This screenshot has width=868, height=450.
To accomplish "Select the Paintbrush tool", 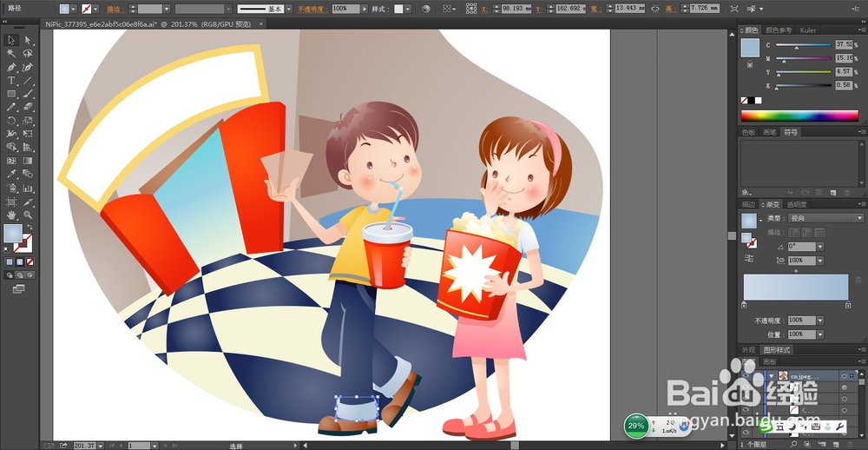I will click(x=28, y=94).
